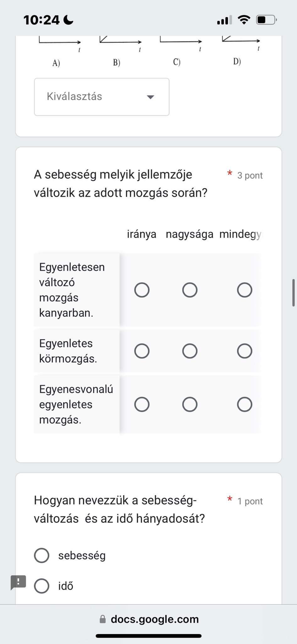Pick nagysága for Egyenesvonalú egyenletes mozgás
This screenshot has width=297, height=644.
pos(190,404)
